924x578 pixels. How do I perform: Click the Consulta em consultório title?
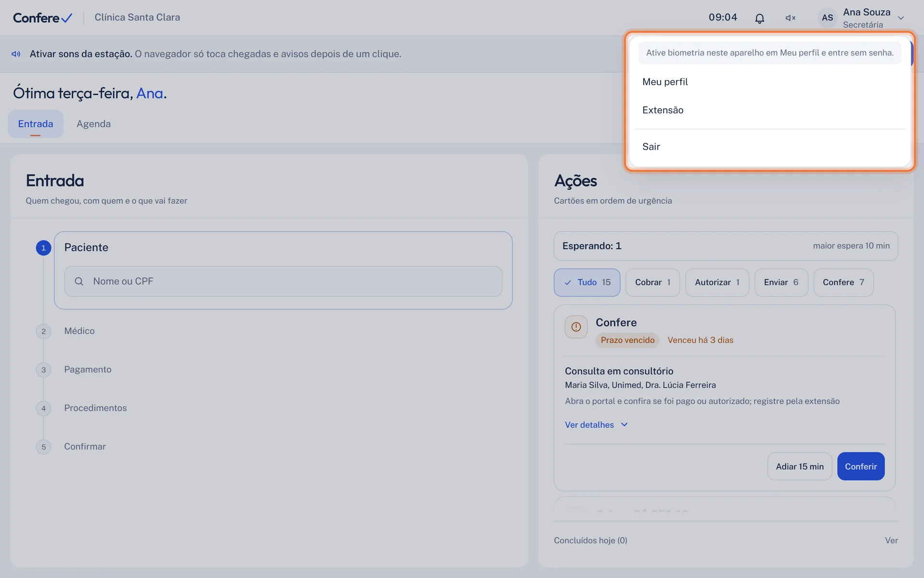tap(619, 371)
